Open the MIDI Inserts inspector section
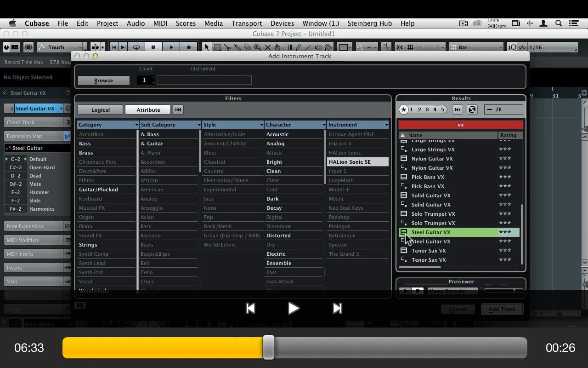The height and width of the screenshot is (368, 588). click(34, 254)
